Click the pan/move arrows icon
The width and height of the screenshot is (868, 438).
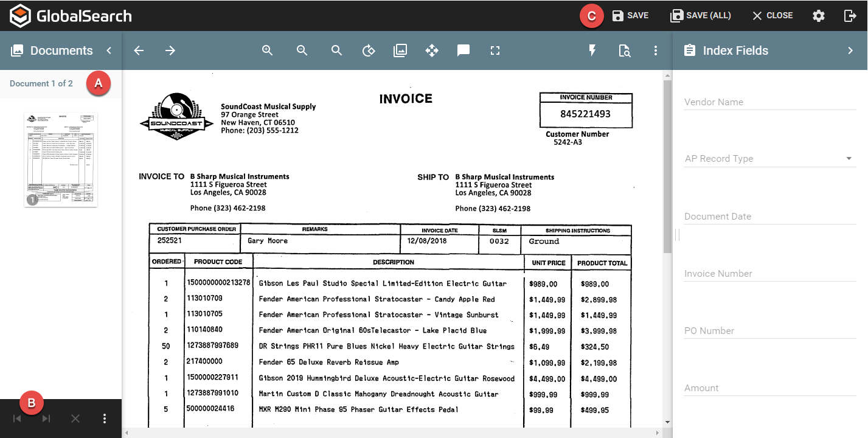(x=432, y=50)
